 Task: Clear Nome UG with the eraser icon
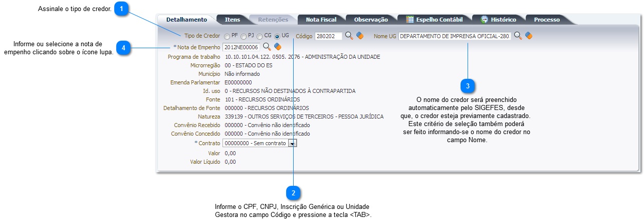click(529, 36)
